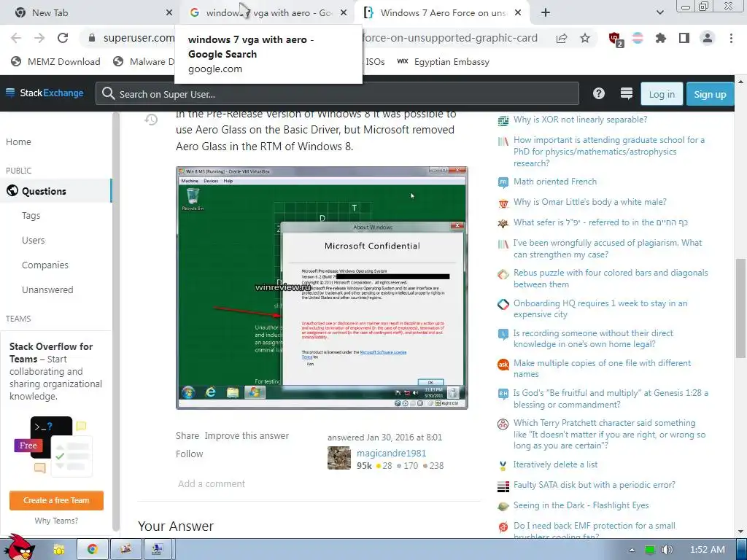The width and height of the screenshot is (747, 560).
Task: Follow this answer
Action: pos(189,454)
